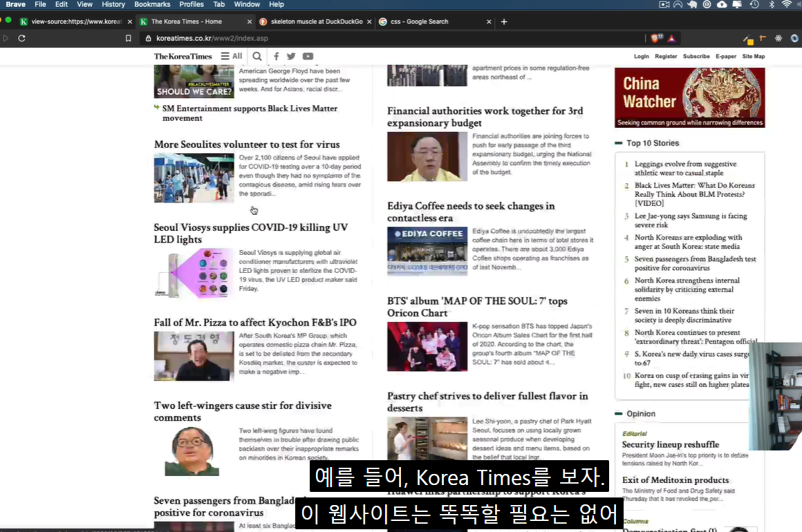802x532 pixels.
Task: Click the Wi-Fi icon in menu bar
Action: coord(787,4)
